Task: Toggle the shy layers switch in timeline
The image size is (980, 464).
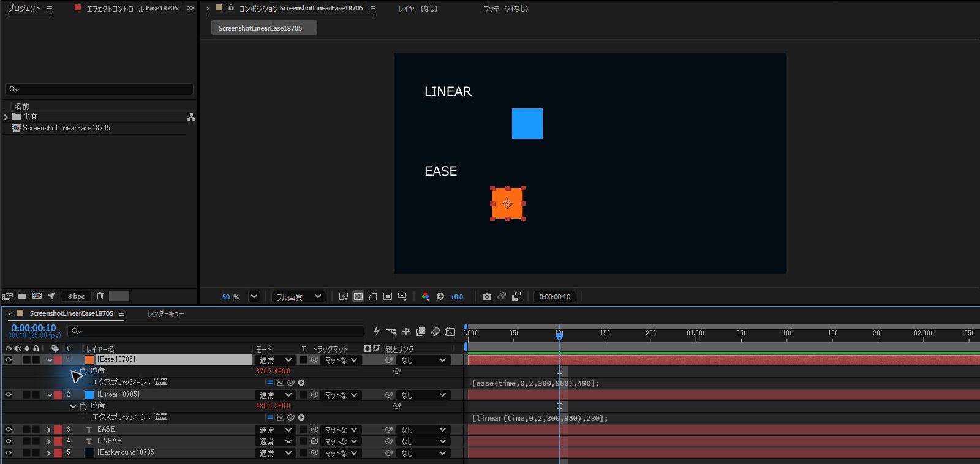Action: coord(406,332)
